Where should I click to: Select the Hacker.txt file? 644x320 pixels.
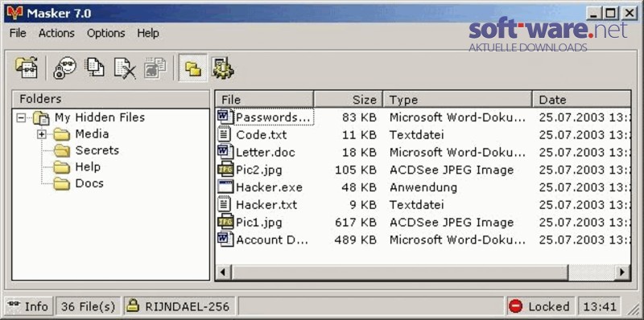423,205
